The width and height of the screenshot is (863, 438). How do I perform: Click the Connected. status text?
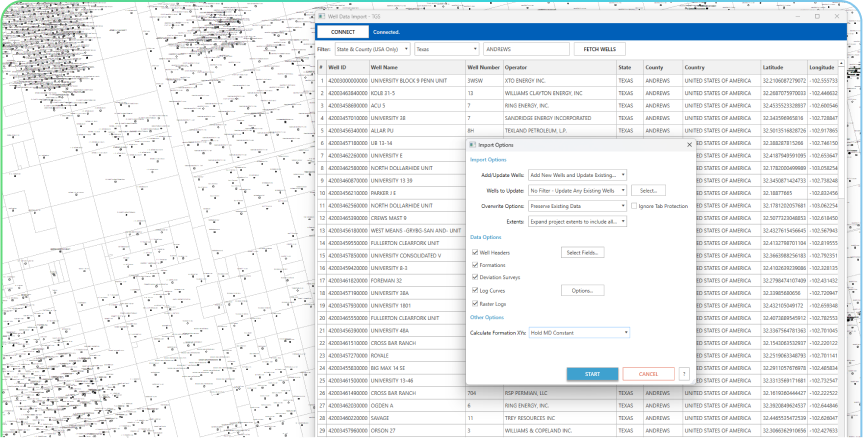386,32
